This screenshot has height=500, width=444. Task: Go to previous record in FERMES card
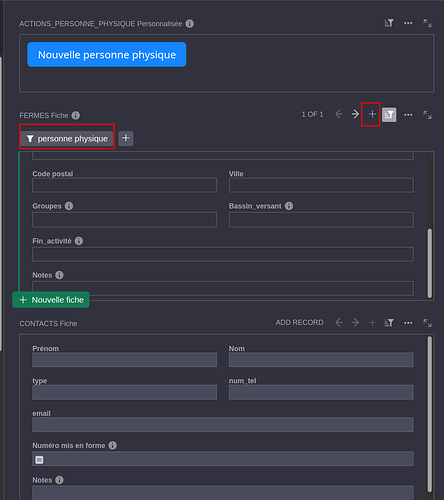click(x=339, y=114)
